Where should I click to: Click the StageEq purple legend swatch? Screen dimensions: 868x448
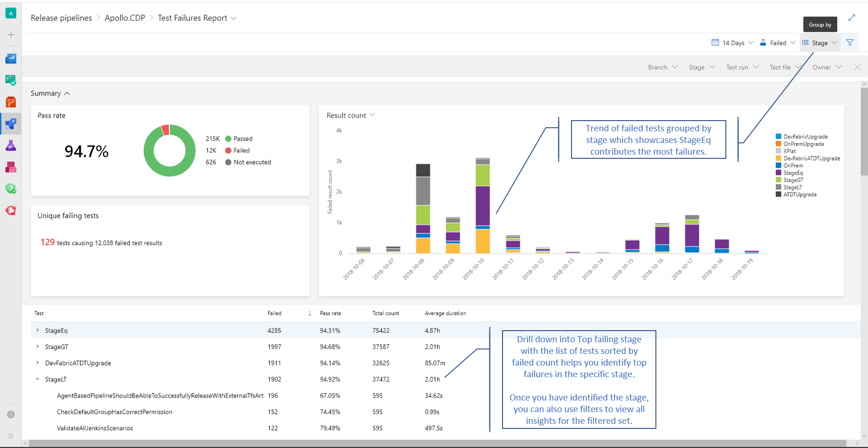coord(778,173)
